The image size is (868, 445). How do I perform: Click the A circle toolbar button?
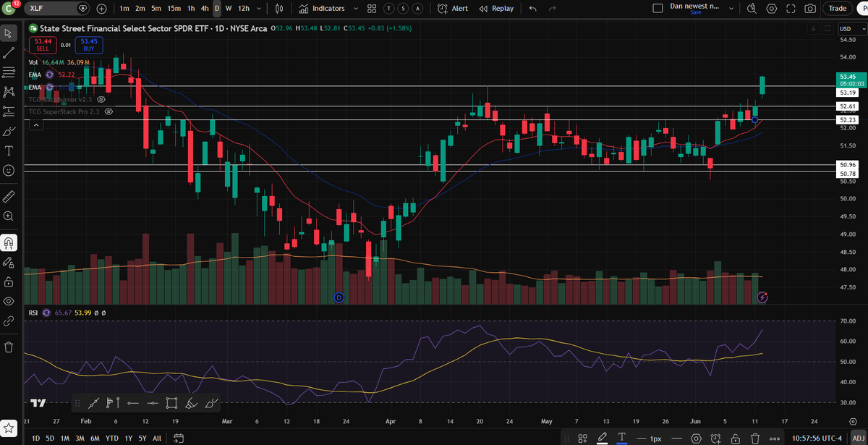click(x=418, y=9)
